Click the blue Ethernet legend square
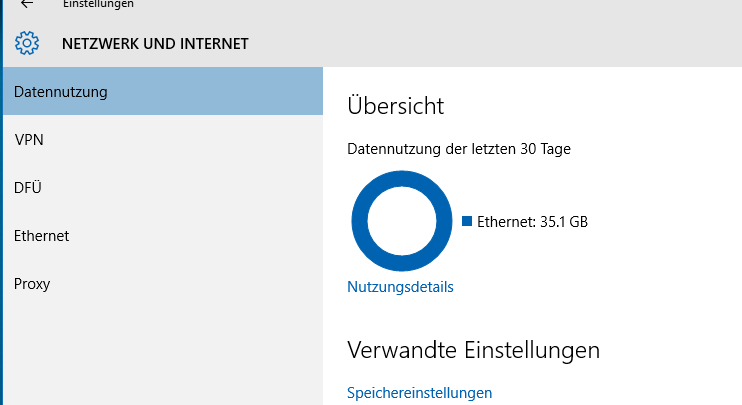 pyautogui.click(x=467, y=221)
